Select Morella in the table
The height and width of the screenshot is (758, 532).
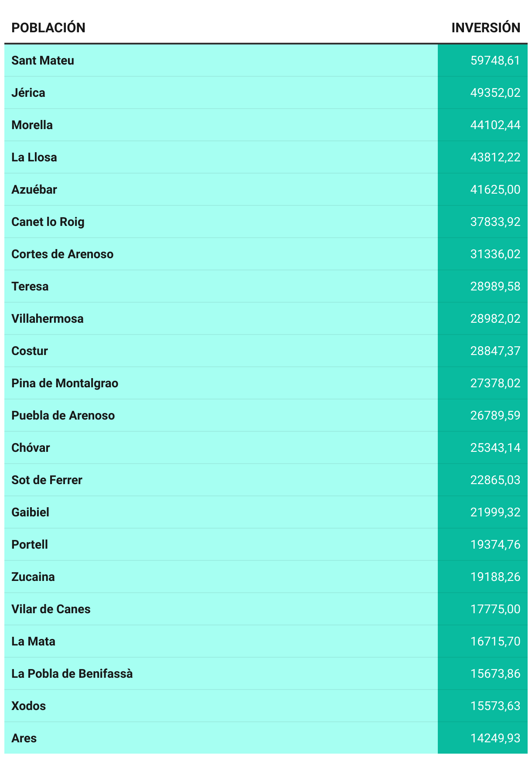tap(32, 125)
